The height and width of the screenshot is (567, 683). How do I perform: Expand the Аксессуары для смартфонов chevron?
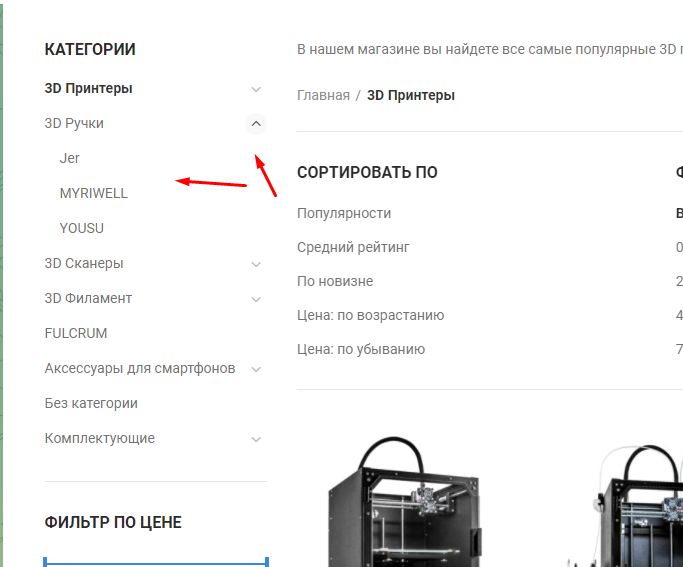click(256, 369)
